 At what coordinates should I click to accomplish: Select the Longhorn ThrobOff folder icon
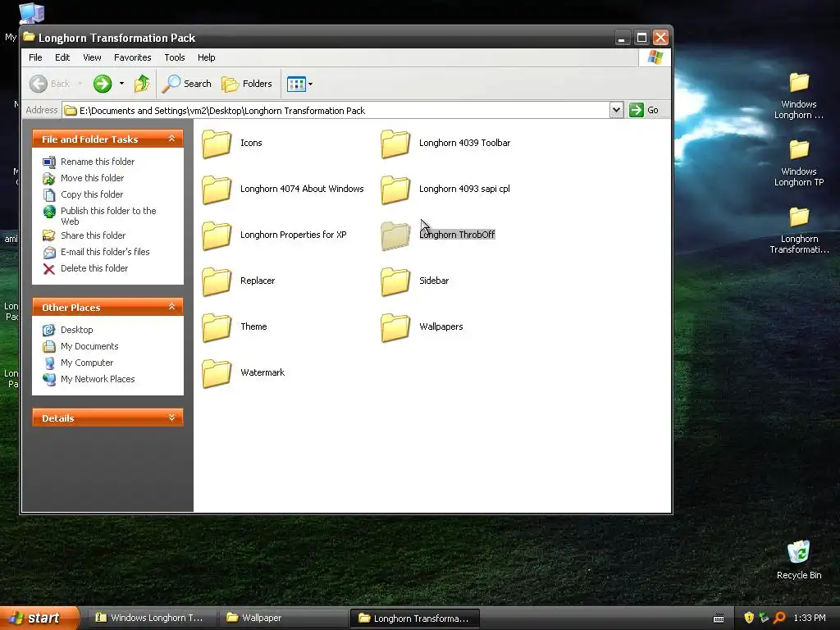pos(395,235)
